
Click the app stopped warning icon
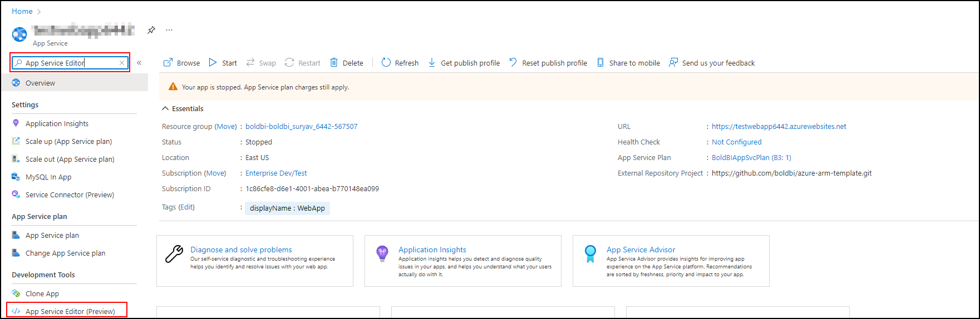coord(173,87)
